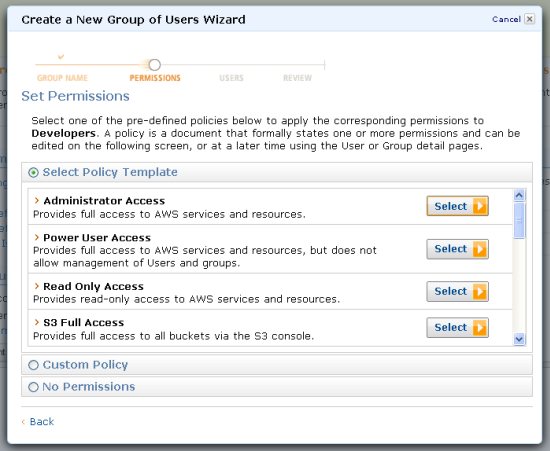
Task: Click the back chevron beside Back link
Action: point(24,422)
